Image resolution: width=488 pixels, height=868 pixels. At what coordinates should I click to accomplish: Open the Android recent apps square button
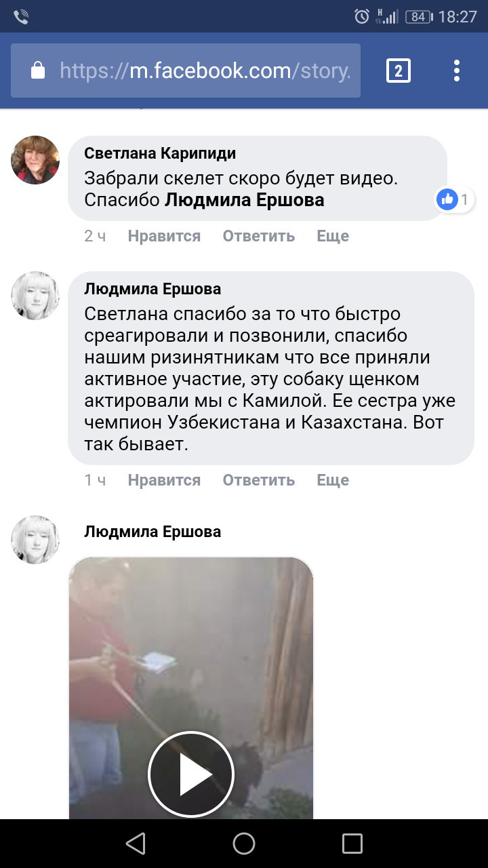tap(352, 844)
